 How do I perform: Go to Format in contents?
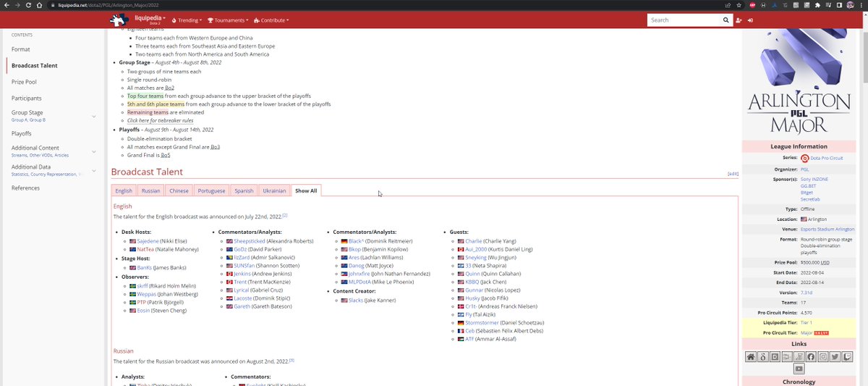tap(21, 49)
